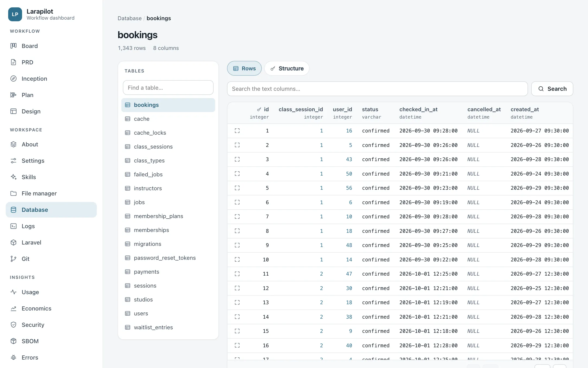
Task: Select the bookings table
Action: (168, 105)
